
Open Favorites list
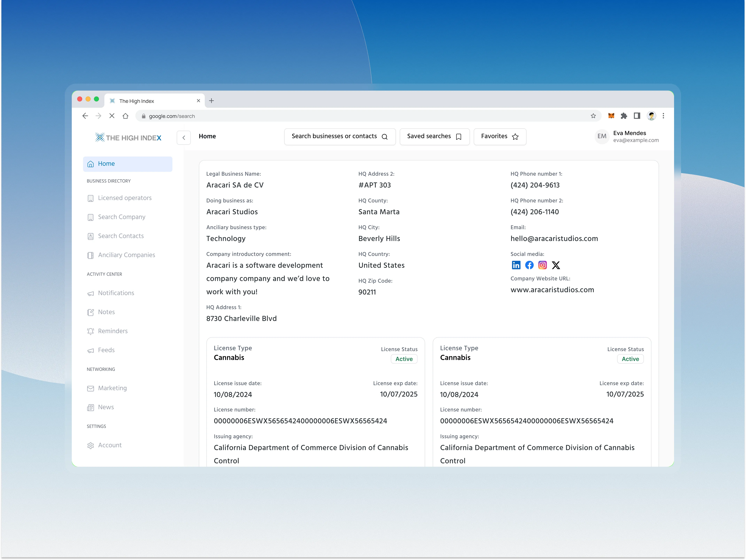click(x=500, y=137)
